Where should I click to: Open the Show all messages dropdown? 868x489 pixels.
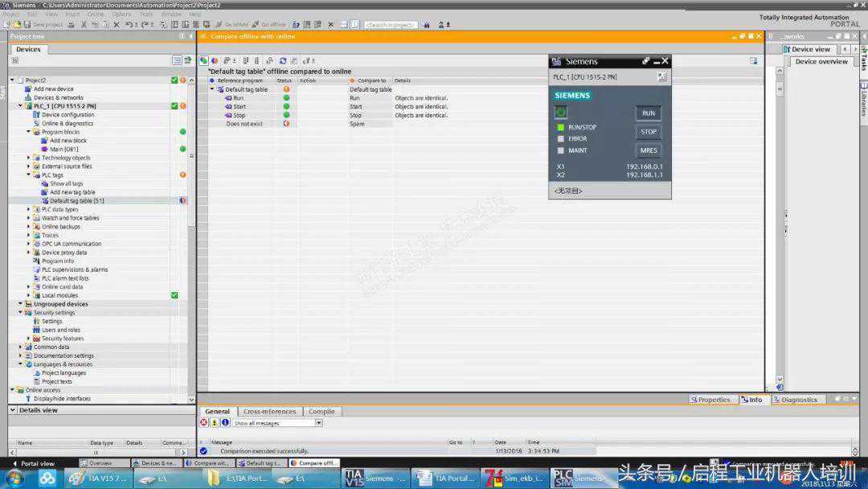(x=318, y=423)
